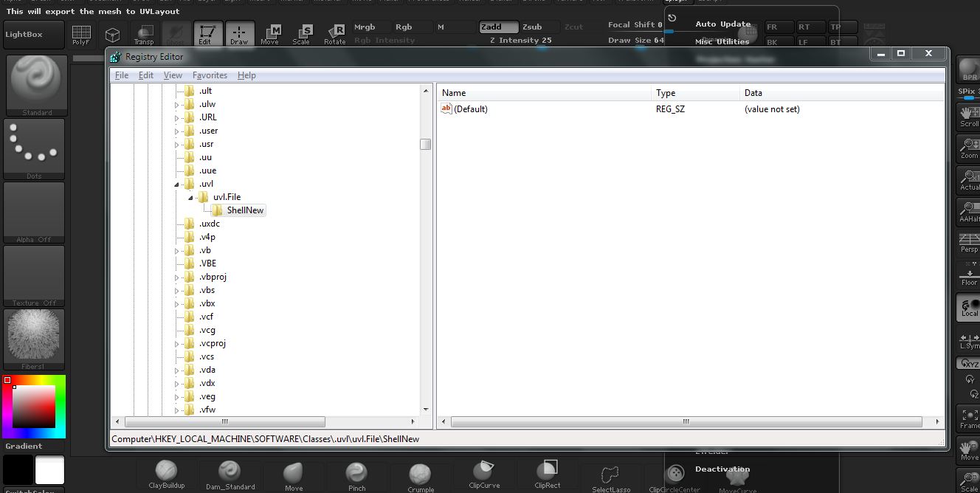Collapse the .uvl registry key
980x493 pixels.
(x=176, y=185)
